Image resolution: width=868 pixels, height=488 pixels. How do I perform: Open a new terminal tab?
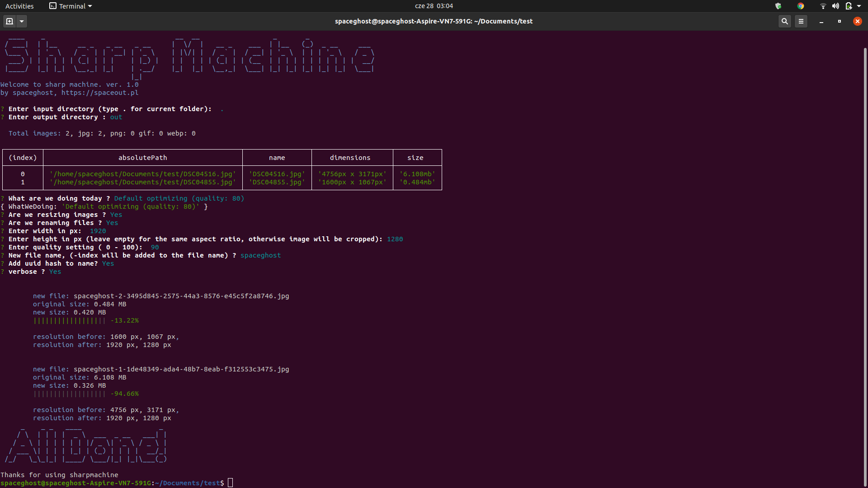point(9,21)
